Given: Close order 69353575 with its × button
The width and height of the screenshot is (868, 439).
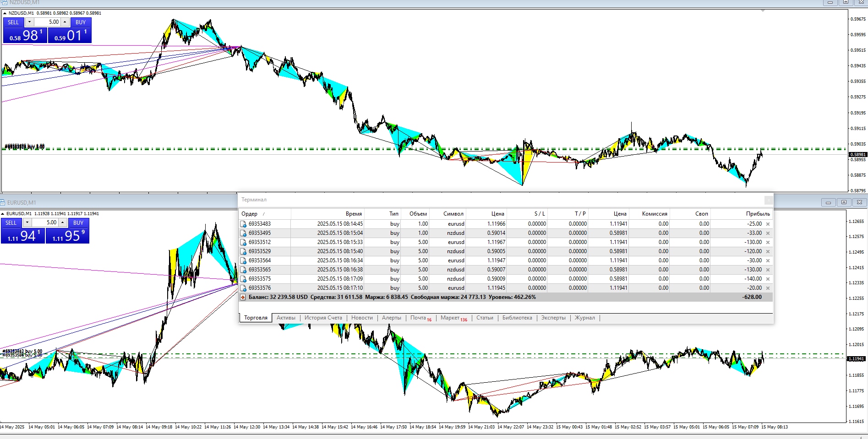Looking at the screenshot, I should [768, 279].
